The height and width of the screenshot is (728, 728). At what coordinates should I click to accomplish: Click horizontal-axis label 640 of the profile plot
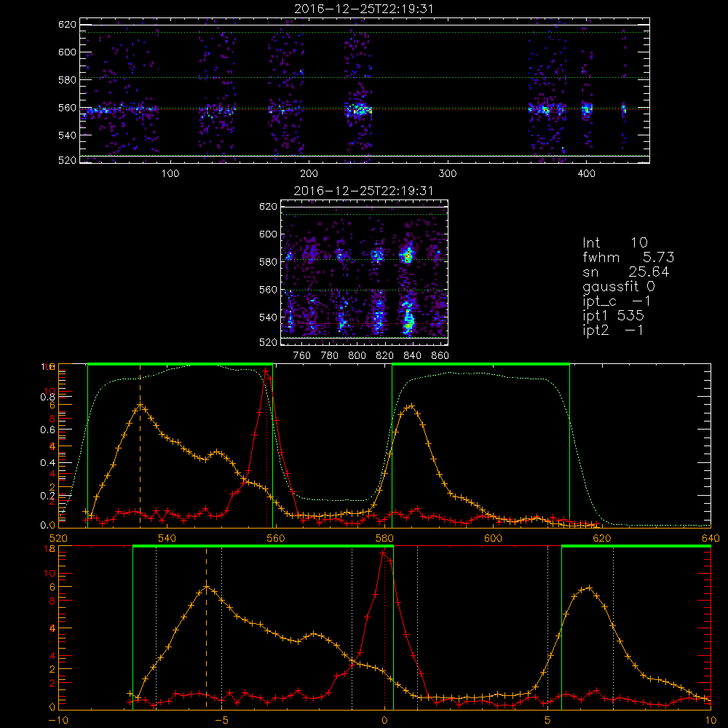tap(711, 538)
